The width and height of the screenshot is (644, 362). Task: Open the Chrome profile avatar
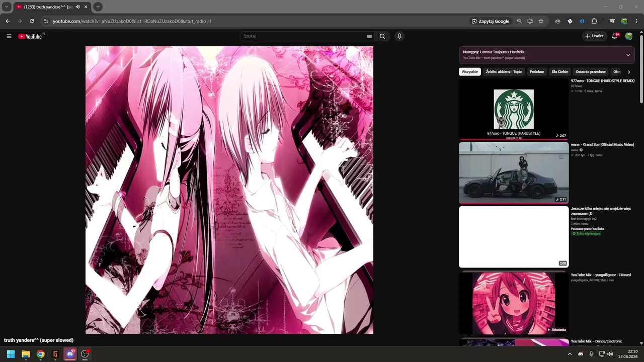(x=624, y=21)
